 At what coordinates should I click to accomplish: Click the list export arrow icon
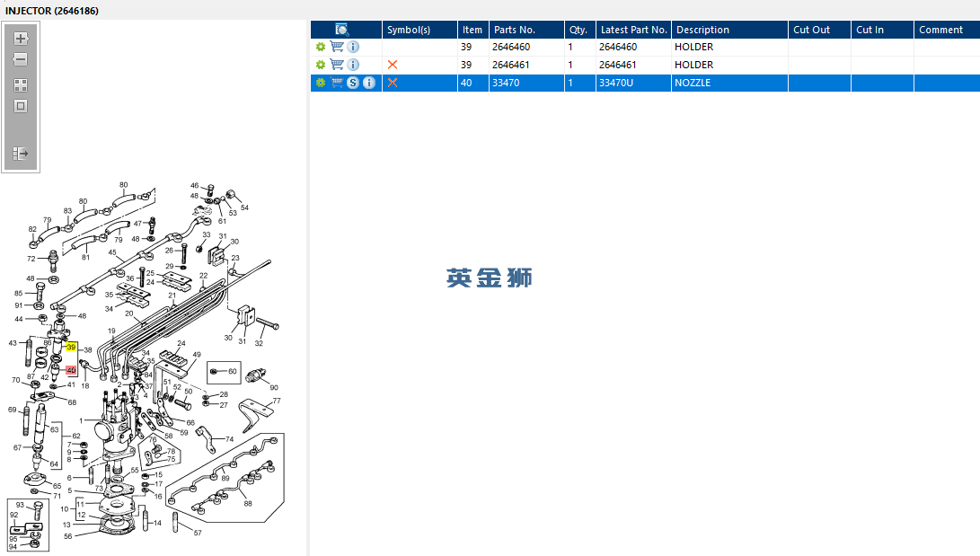21,153
